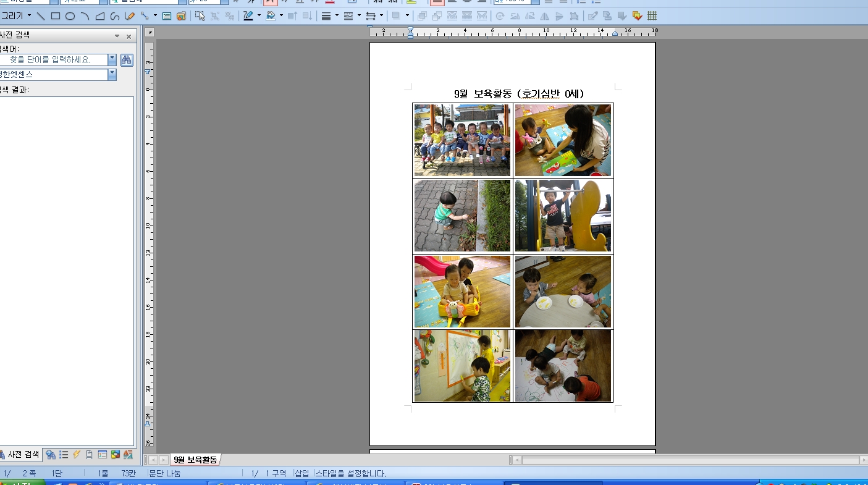
Task: Open the dictionary selection dropdown
Action: (112, 75)
